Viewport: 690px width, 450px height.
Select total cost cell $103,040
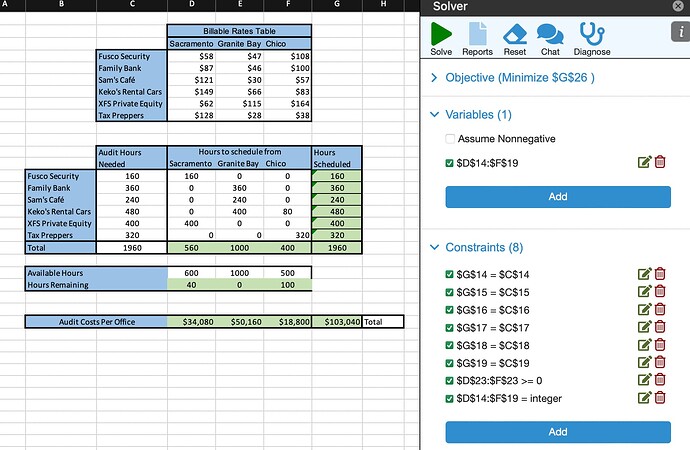click(x=337, y=322)
